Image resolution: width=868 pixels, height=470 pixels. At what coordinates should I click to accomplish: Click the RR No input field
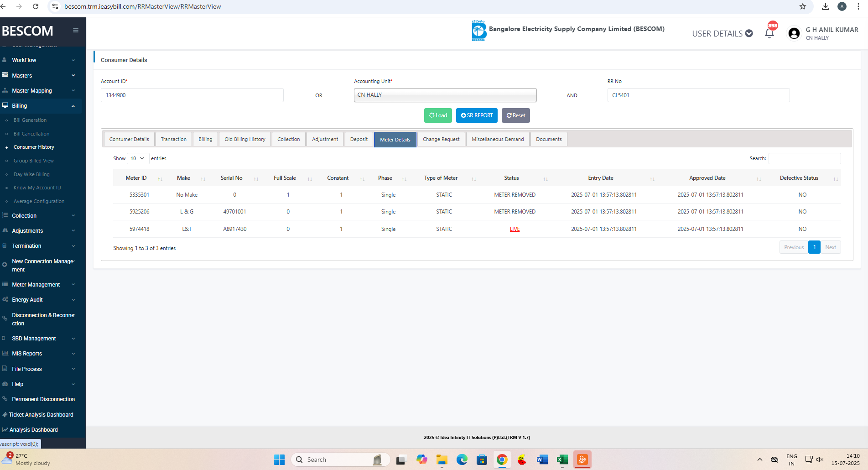(x=698, y=95)
